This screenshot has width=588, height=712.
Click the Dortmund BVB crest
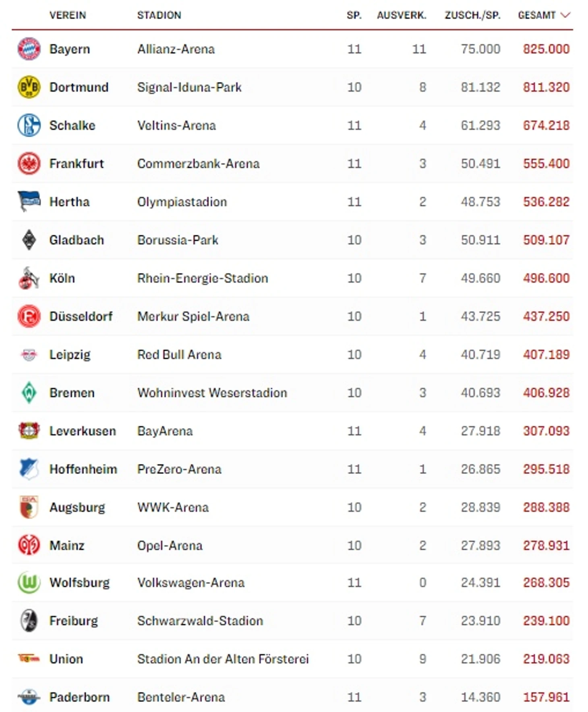29,87
